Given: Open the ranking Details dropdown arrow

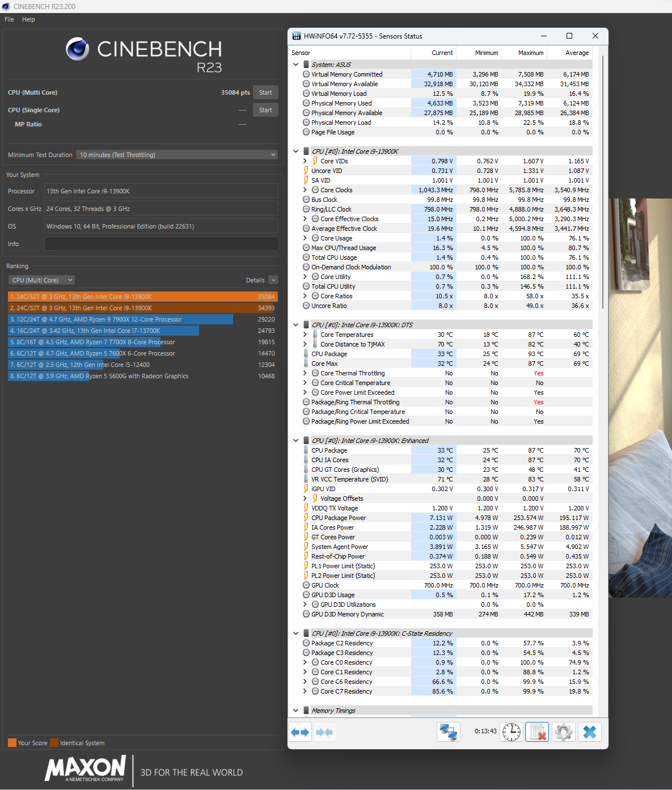Looking at the screenshot, I should [x=273, y=280].
